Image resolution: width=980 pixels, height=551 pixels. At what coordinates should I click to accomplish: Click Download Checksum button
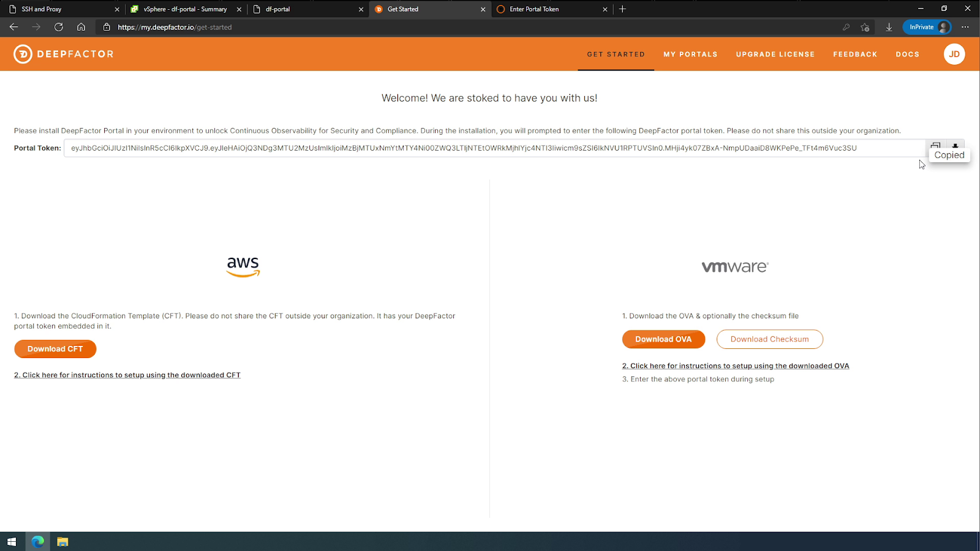pos(769,339)
